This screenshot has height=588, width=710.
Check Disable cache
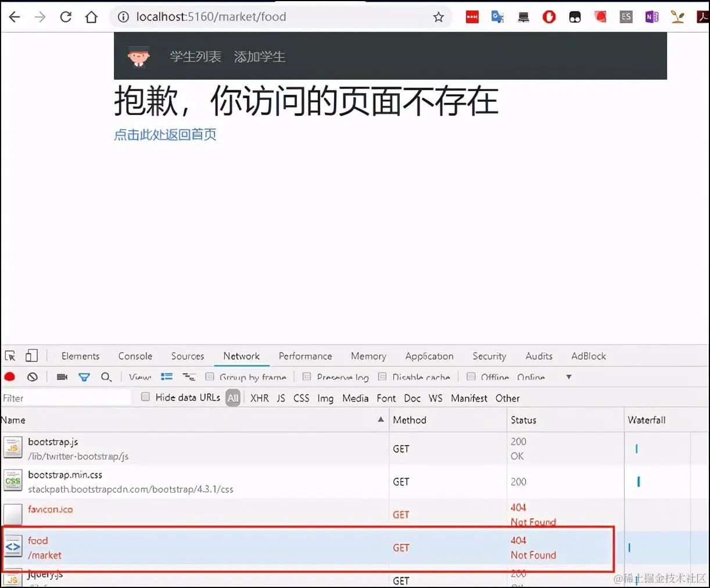(384, 377)
